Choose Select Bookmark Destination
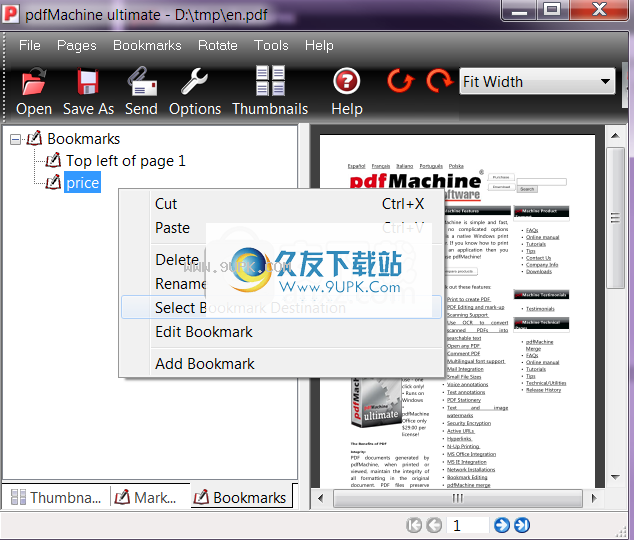The width and height of the screenshot is (639, 540). 281,307
